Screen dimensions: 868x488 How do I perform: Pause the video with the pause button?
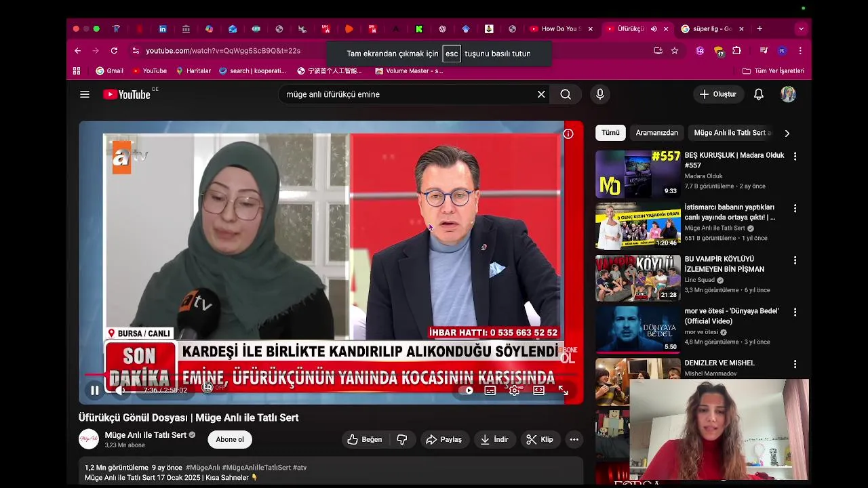(x=95, y=390)
